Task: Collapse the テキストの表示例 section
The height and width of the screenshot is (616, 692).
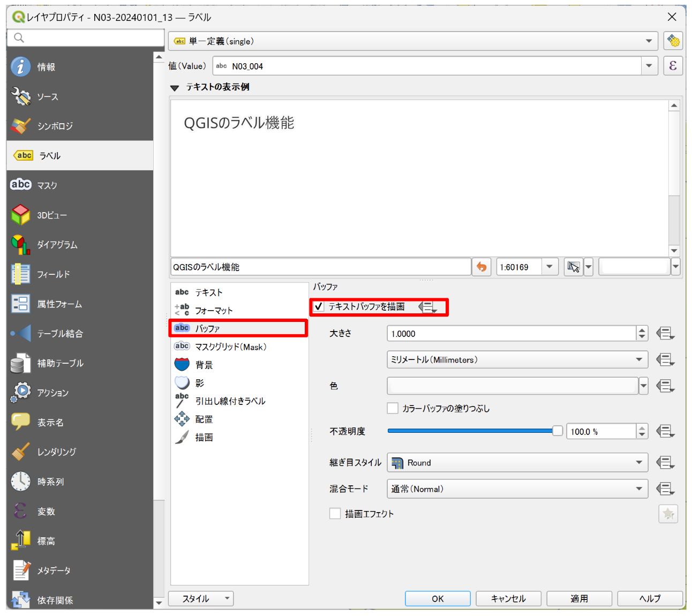Action: coord(174,88)
